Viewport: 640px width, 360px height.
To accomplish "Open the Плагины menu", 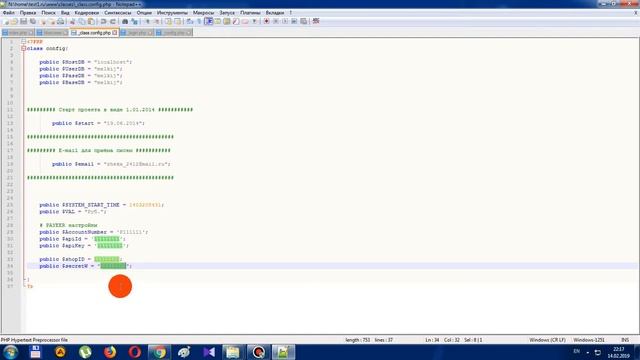I will pos(250,13).
